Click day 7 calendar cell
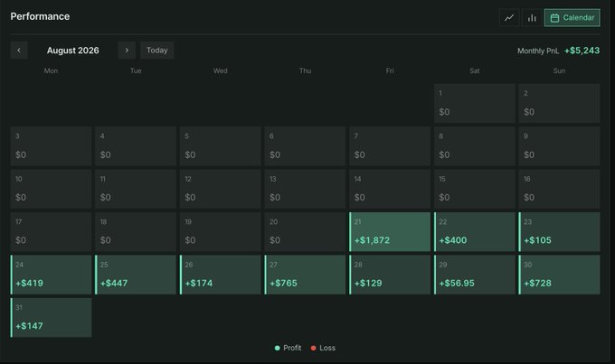This screenshot has width=615, height=364. 390,146
